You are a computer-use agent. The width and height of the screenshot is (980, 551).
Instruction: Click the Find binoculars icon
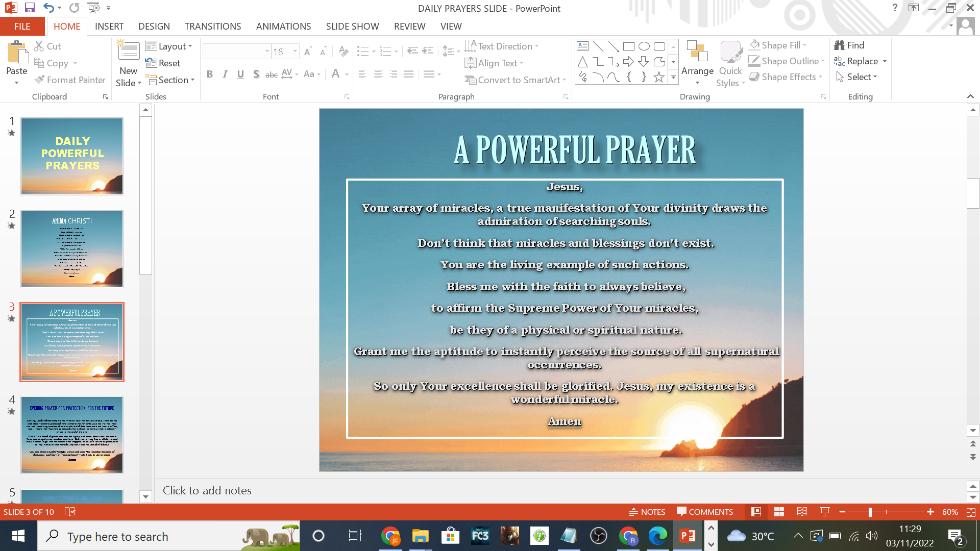click(840, 45)
